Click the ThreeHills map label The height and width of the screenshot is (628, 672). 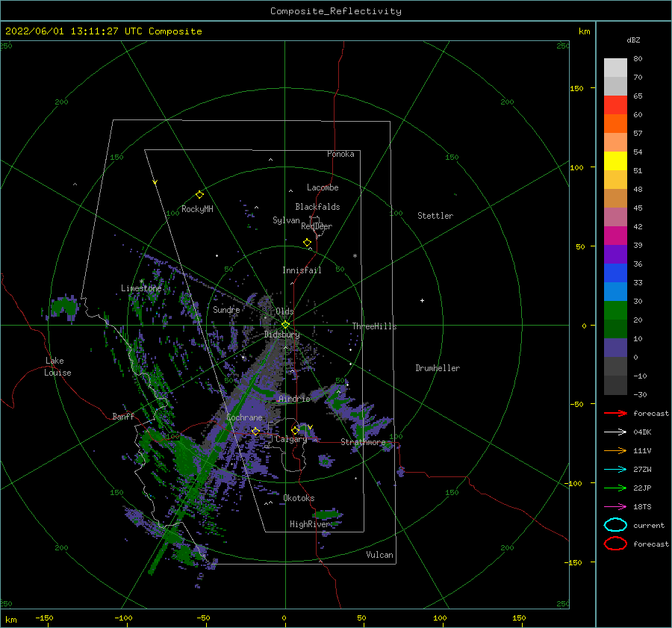pos(375,326)
